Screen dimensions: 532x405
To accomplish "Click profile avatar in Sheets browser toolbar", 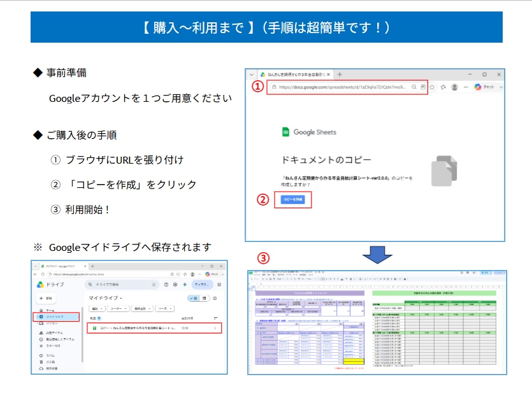I will tap(455, 87).
